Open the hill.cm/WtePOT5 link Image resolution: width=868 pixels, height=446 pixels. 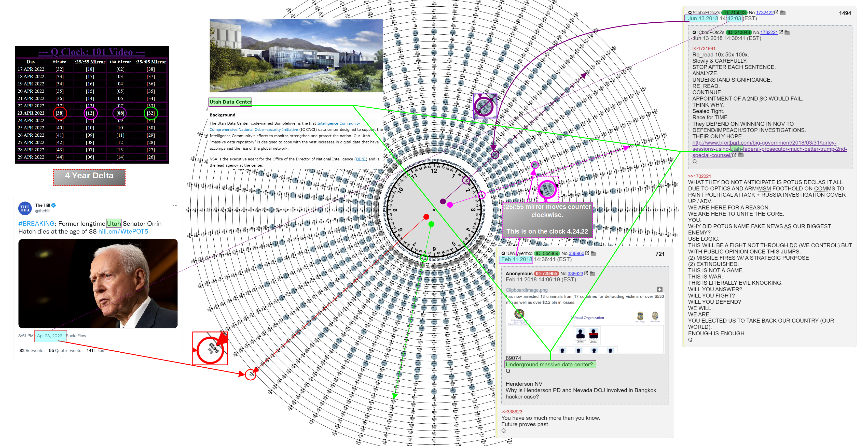[x=123, y=232]
